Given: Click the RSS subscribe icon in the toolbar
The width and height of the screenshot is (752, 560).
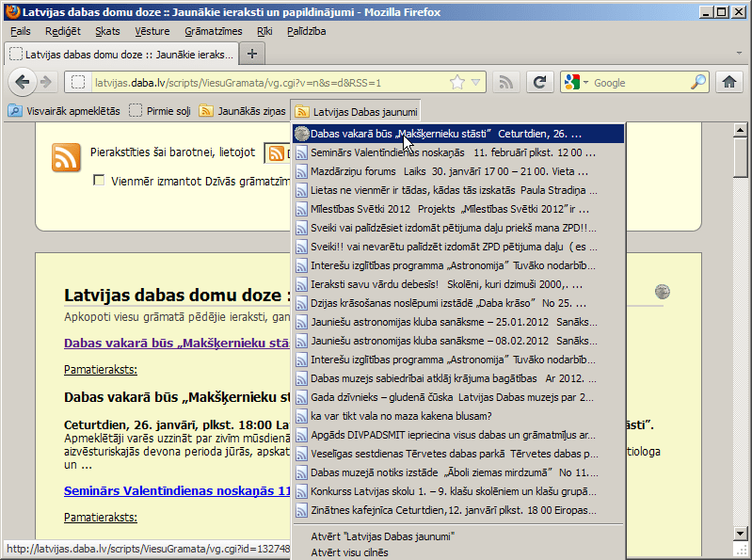Looking at the screenshot, I should click(x=505, y=83).
